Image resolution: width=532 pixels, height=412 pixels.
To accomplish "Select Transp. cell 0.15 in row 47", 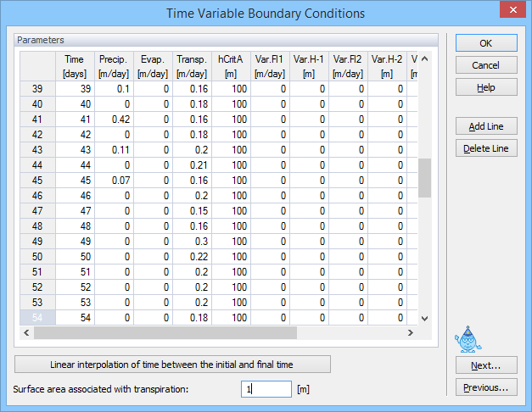I will [192, 210].
